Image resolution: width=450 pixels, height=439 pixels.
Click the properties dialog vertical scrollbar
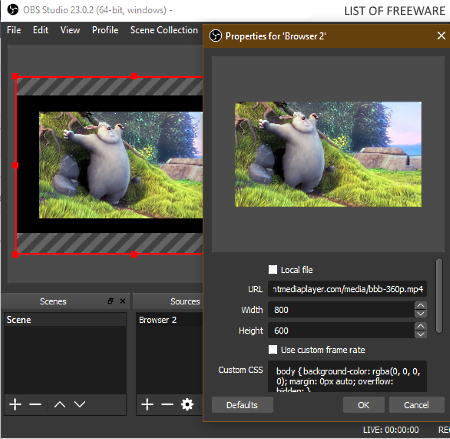(439, 295)
